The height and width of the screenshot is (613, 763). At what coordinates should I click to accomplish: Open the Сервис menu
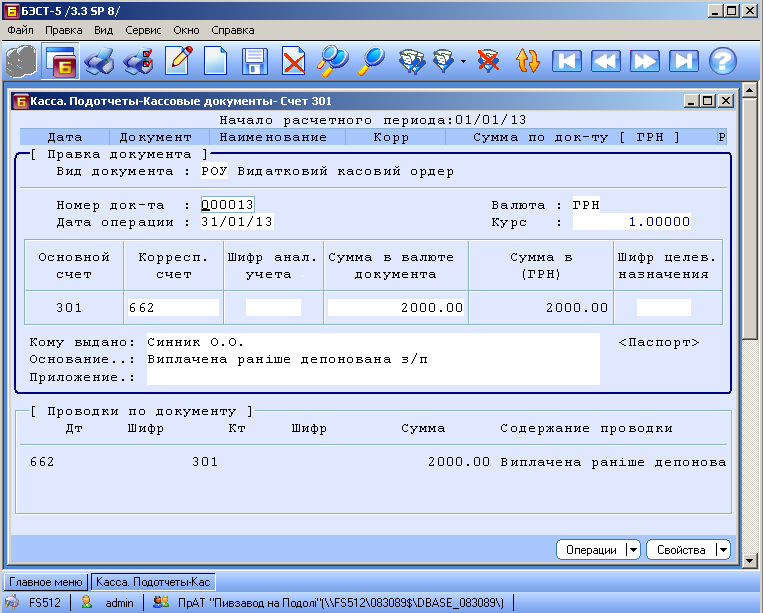point(143,30)
